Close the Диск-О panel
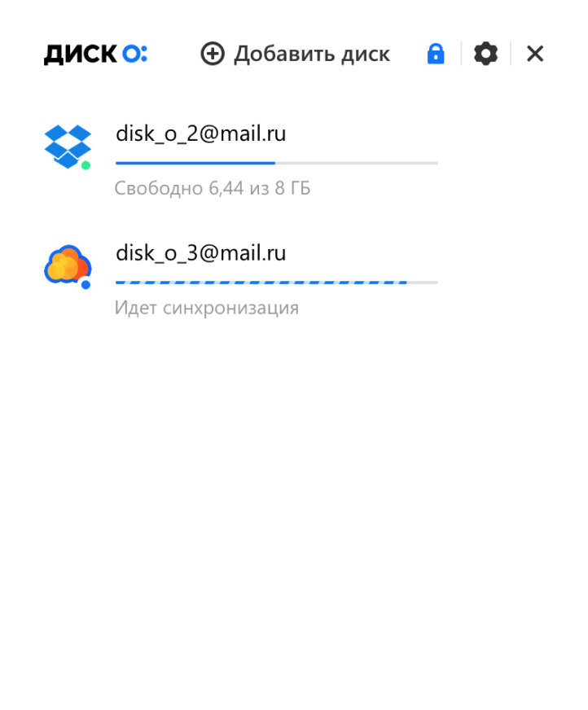The width and height of the screenshot is (588, 710). tap(535, 54)
